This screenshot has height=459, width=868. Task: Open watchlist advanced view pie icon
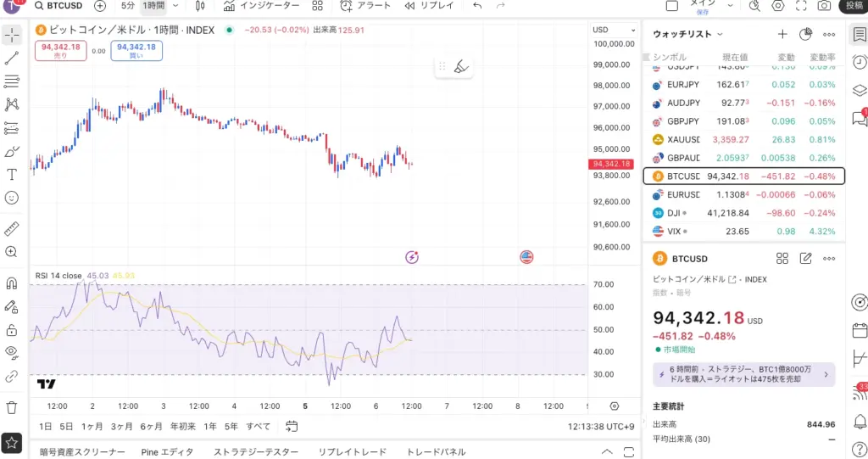805,35
